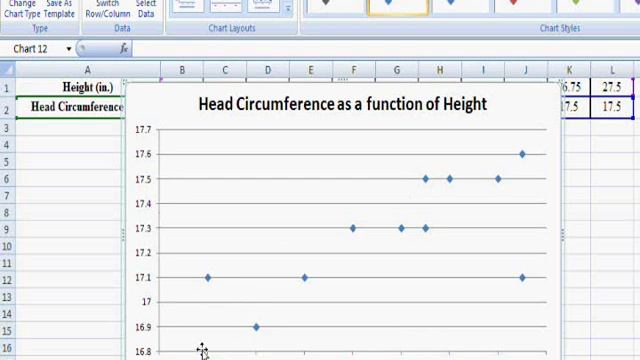Viewport: 640px width, 360px height.
Task: Select column E header
Action: pos(311,70)
